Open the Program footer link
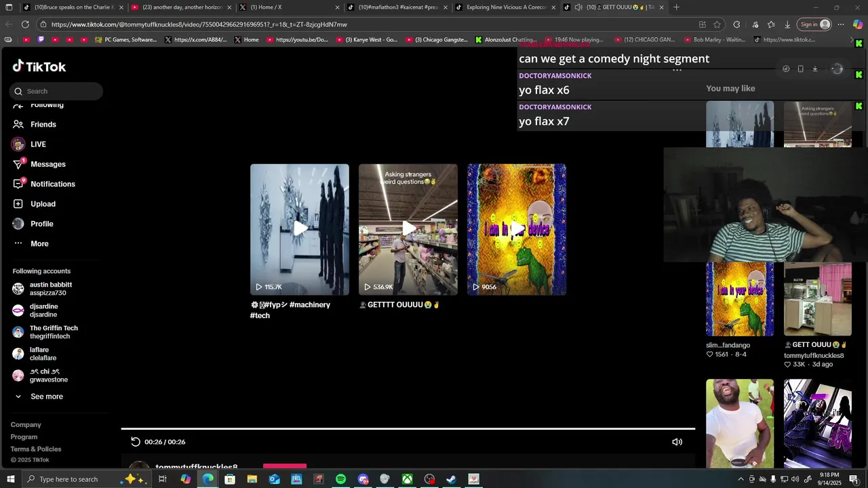This screenshot has width=868, height=488. point(24,437)
